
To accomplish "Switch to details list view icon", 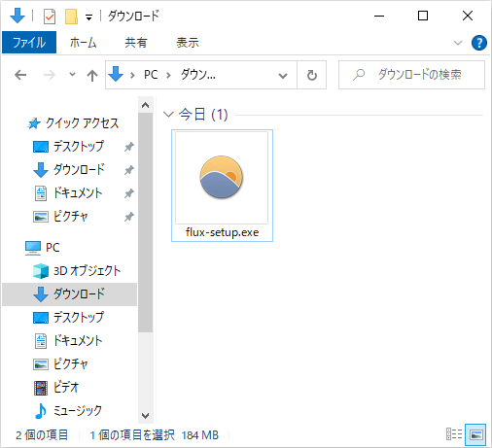I will [454, 434].
